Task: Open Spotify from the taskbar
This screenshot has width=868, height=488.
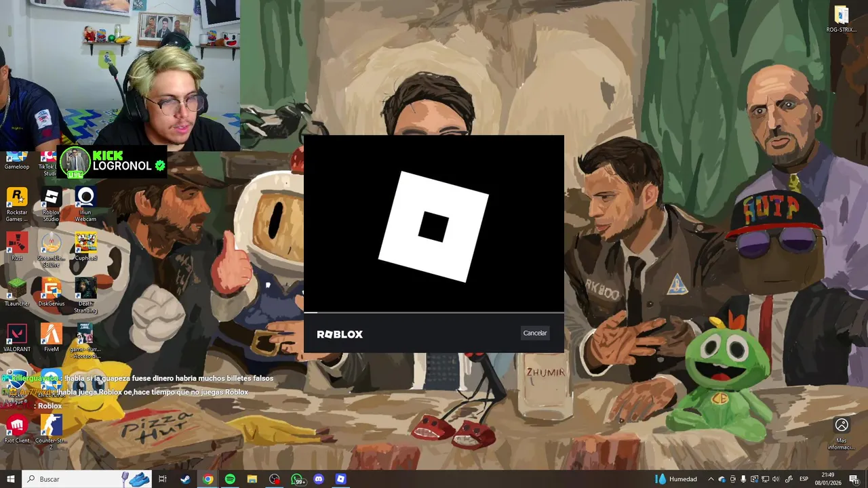Action: pyautogui.click(x=230, y=479)
